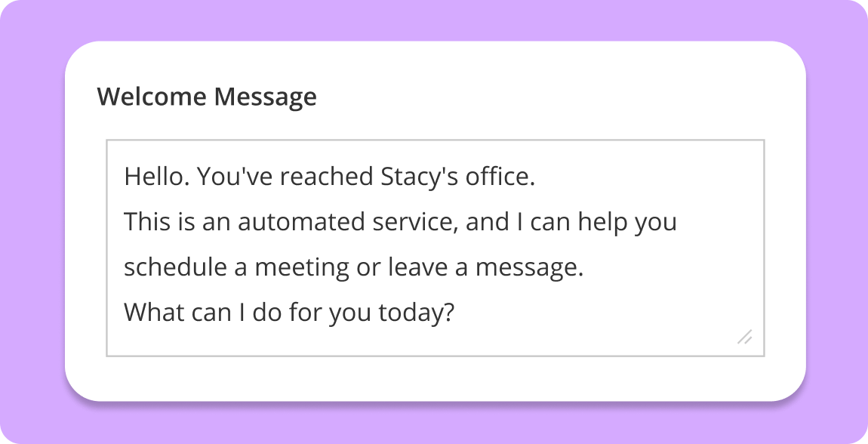
Task: Place cursor in "Hello. You've reached Stacy's office." line
Action: click(x=329, y=177)
